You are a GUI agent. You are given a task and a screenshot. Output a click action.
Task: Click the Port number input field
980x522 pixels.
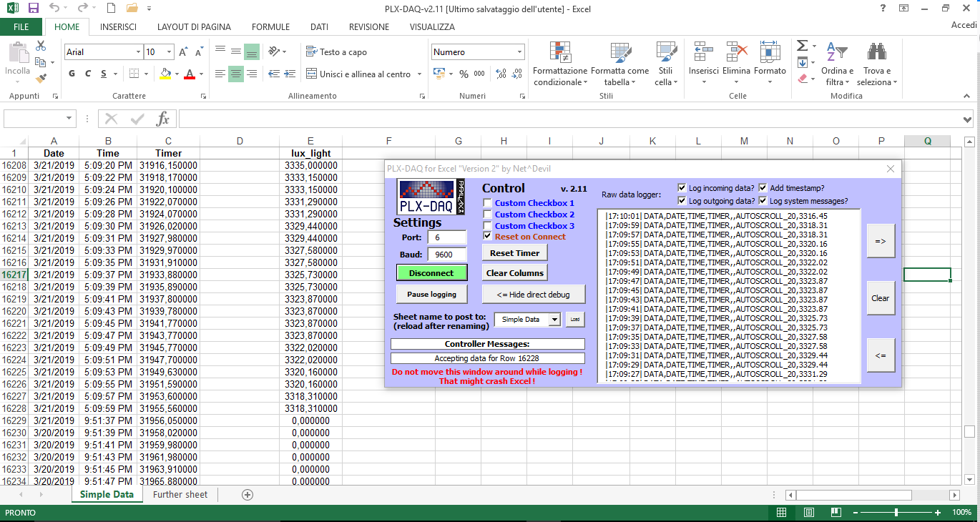pyautogui.click(x=447, y=237)
